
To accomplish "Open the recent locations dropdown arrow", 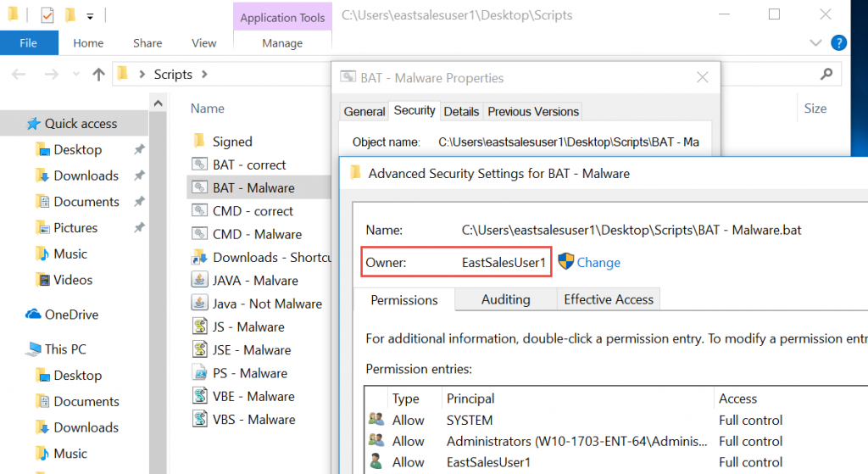I will coord(75,75).
